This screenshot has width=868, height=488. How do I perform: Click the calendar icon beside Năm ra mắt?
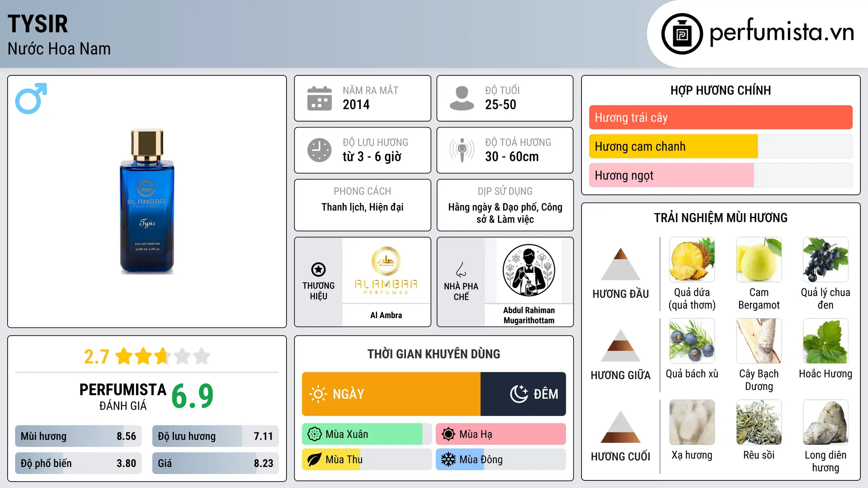320,98
